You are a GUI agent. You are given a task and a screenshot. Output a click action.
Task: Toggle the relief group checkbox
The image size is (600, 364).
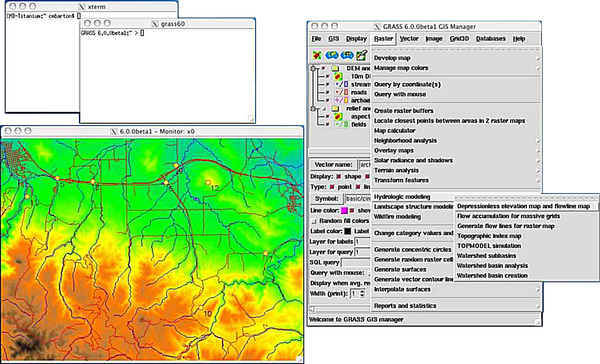324,109
